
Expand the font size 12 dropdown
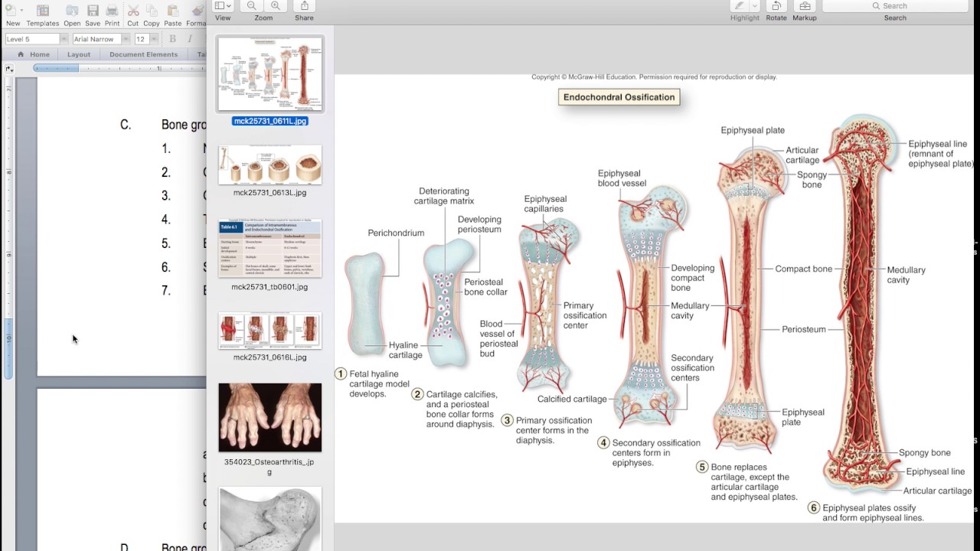click(154, 39)
